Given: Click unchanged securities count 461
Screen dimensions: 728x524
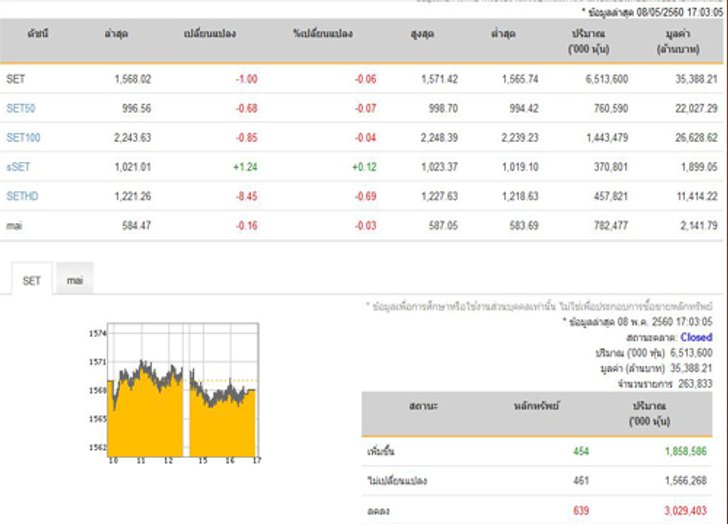Looking at the screenshot, I should pos(581,480).
